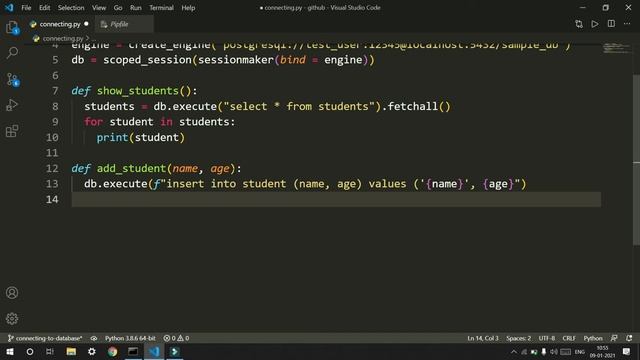Open the feedback icon in status bar
The height and width of the screenshot is (360, 640).
point(614,338)
